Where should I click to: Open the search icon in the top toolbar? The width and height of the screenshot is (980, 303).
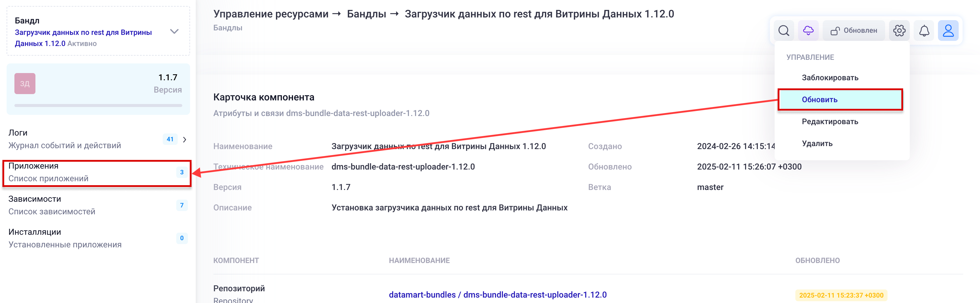784,30
